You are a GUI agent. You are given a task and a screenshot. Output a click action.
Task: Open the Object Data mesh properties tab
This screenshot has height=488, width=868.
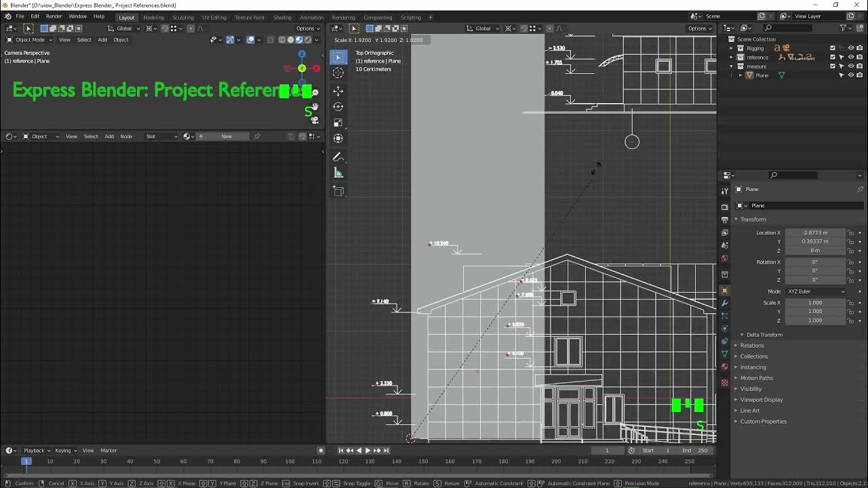(725, 354)
